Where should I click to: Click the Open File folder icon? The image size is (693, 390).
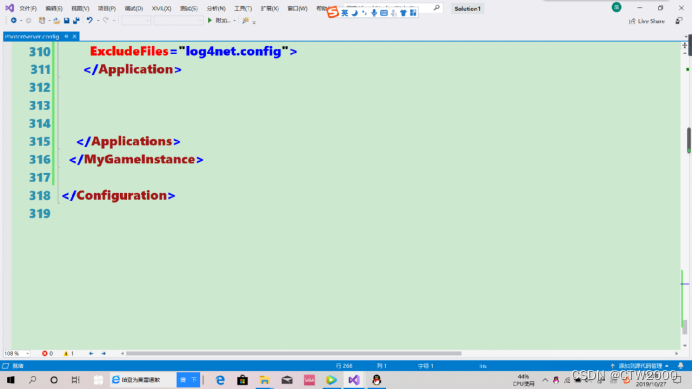(56, 20)
